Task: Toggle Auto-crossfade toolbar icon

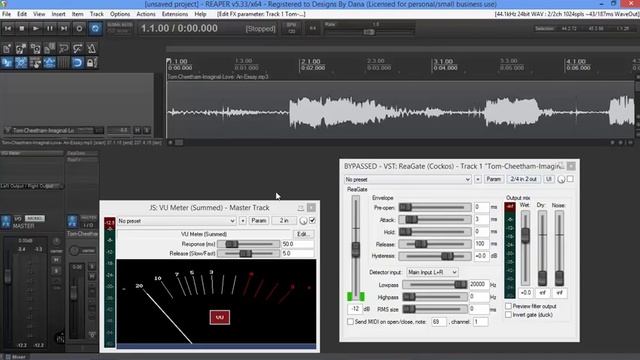Action: [x=7, y=63]
